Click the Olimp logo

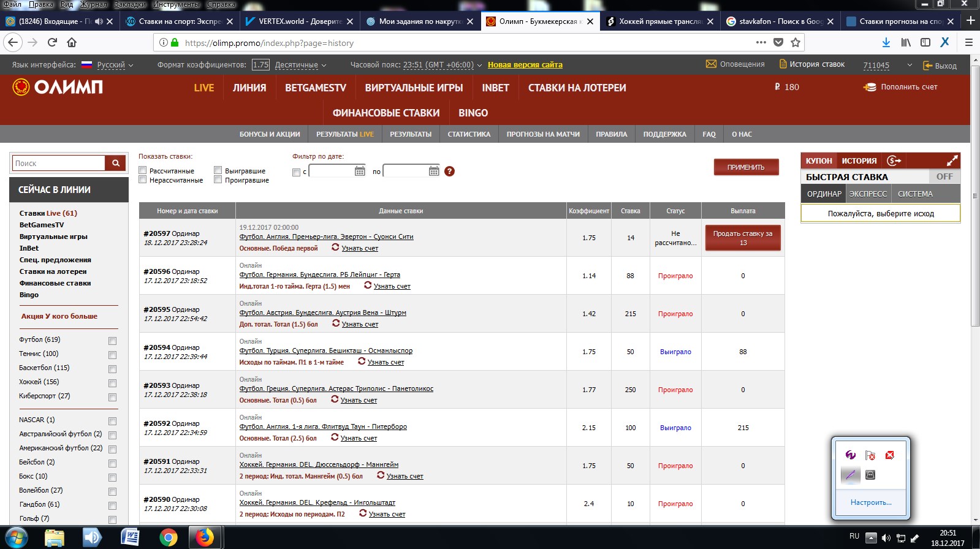pos(58,88)
